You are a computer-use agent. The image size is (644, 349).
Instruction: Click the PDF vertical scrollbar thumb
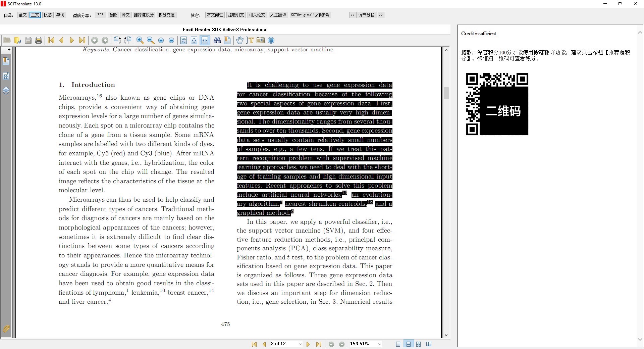point(446,93)
